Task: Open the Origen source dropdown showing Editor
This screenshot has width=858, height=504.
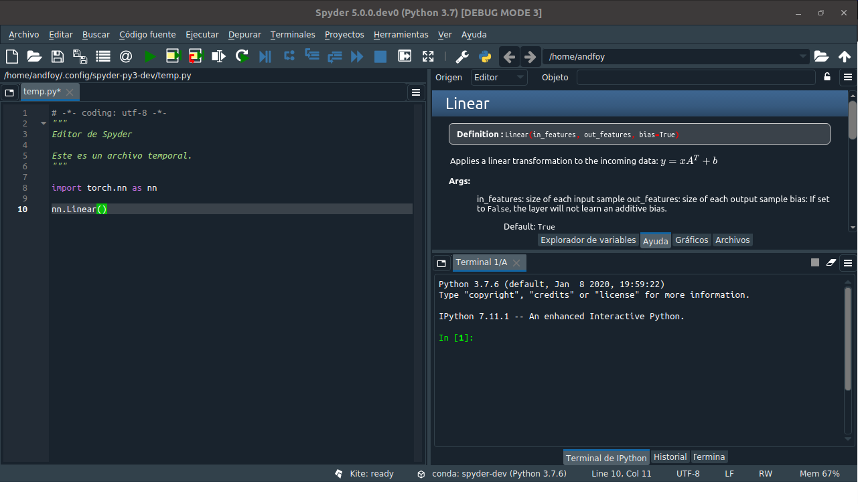Action: (498, 77)
